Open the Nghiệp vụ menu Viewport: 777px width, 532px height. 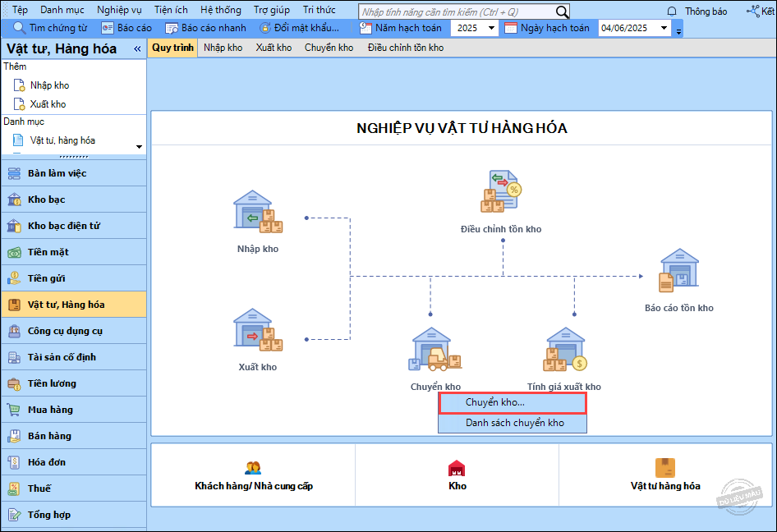(119, 10)
